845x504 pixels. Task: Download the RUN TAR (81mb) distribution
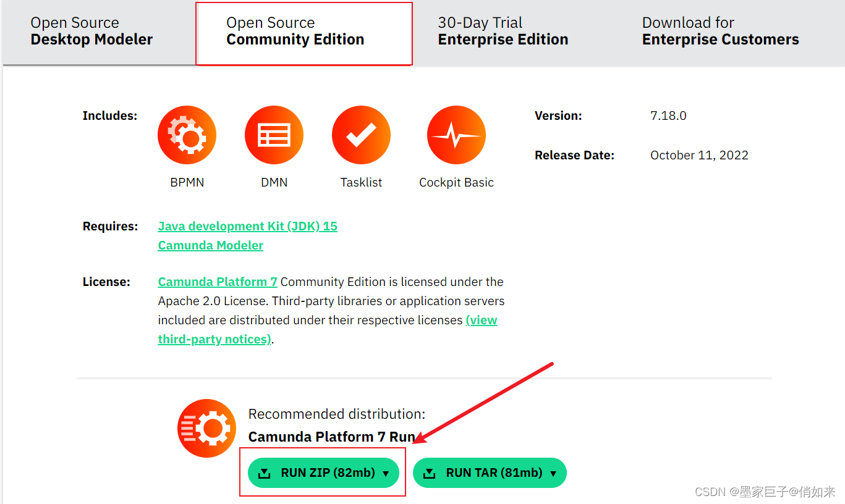click(x=494, y=473)
